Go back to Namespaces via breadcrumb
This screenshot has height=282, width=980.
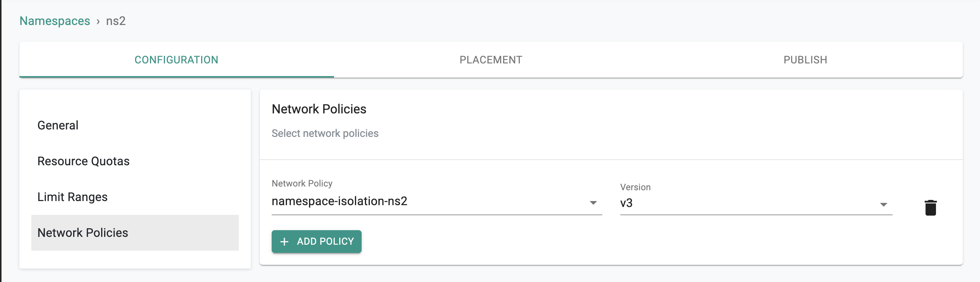coord(55,21)
